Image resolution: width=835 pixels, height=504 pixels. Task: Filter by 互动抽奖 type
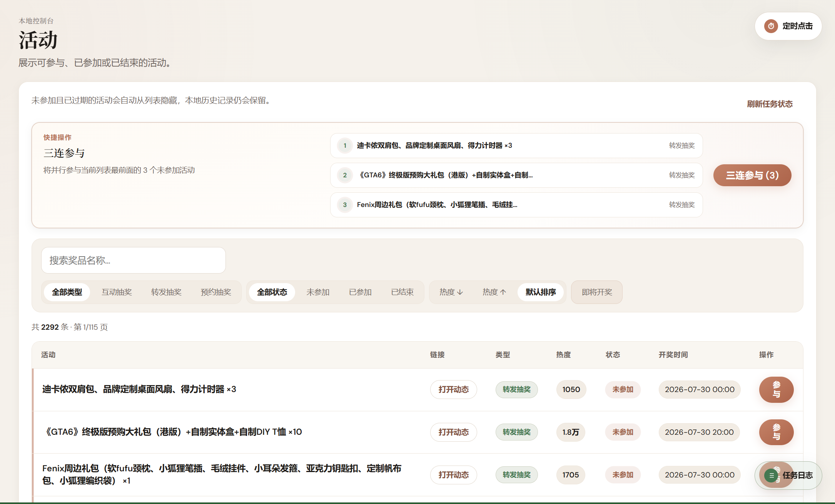click(117, 292)
